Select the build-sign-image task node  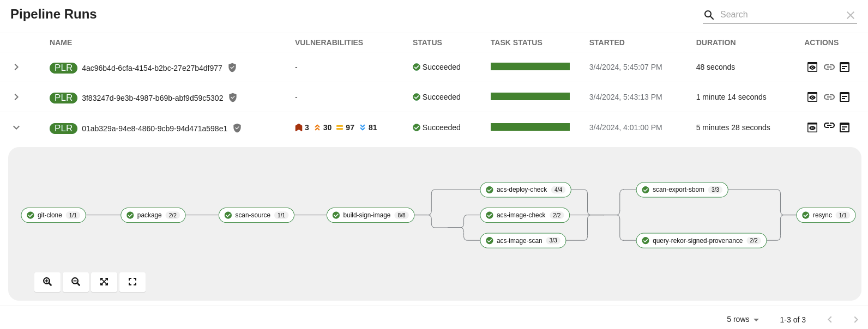(370, 215)
